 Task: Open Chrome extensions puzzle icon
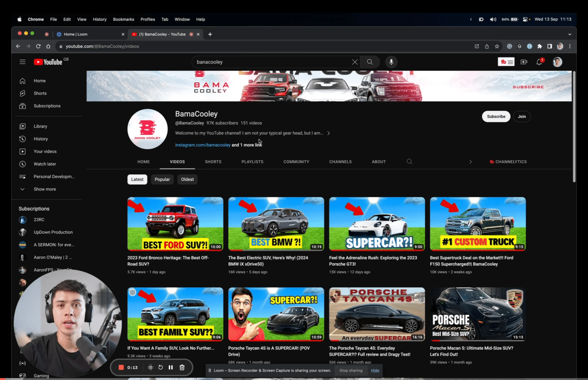point(540,46)
